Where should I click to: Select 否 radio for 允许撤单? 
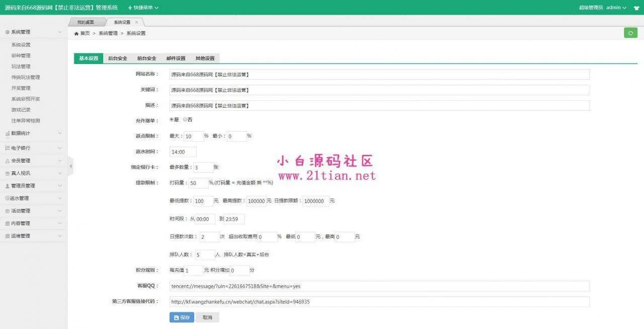(x=185, y=119)
